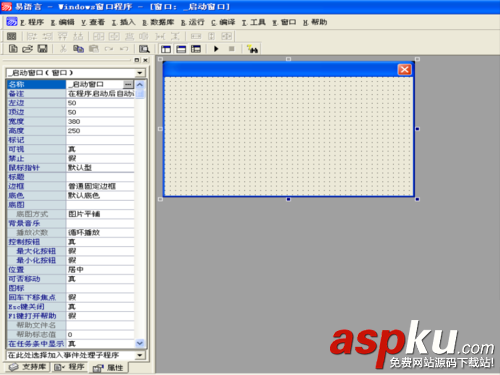
Task: Click the 位置 value 居中
Action: (76, 269)
